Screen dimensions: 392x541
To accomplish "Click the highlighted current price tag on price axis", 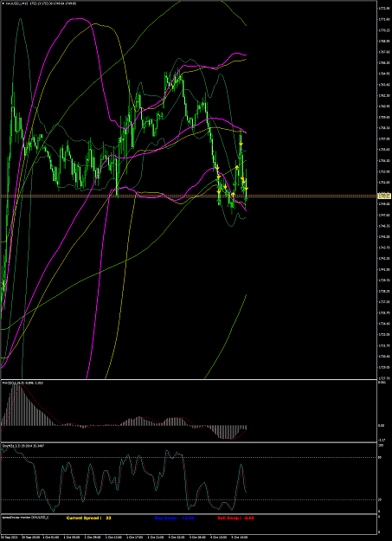I will click(x=383, y=196).
